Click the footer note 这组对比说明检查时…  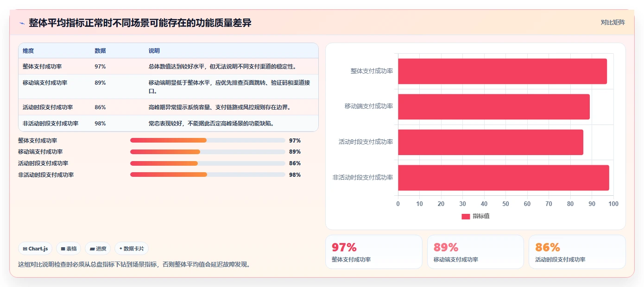click(x=134, y=265)
